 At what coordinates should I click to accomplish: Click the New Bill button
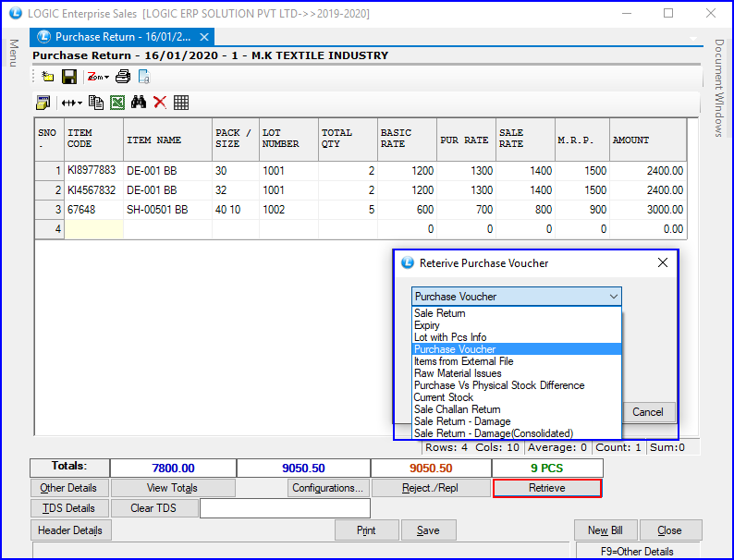tap(606, 530)
